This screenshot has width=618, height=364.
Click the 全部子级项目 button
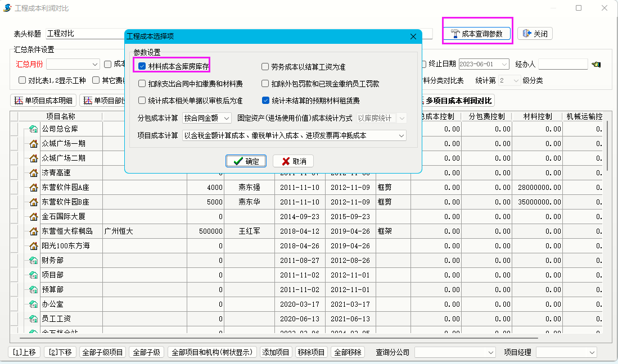(x=102, y=352)
